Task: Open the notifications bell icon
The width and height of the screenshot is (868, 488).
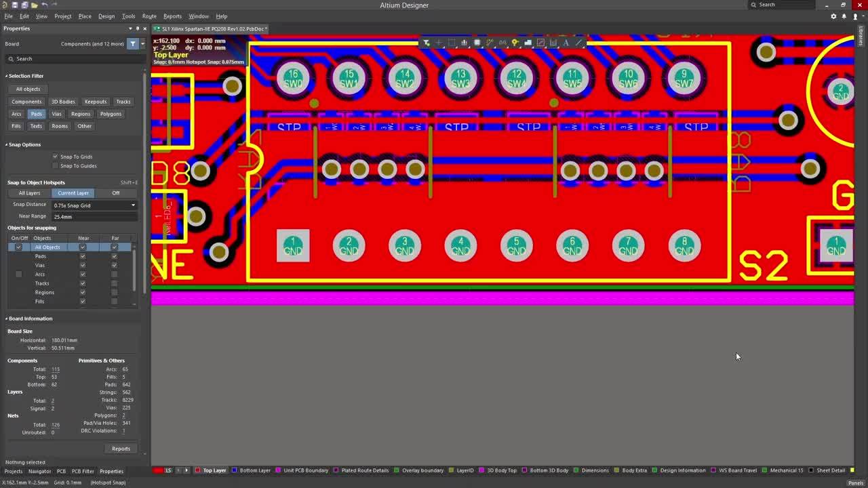Action: pyautogui.click(x=844, y=16)
